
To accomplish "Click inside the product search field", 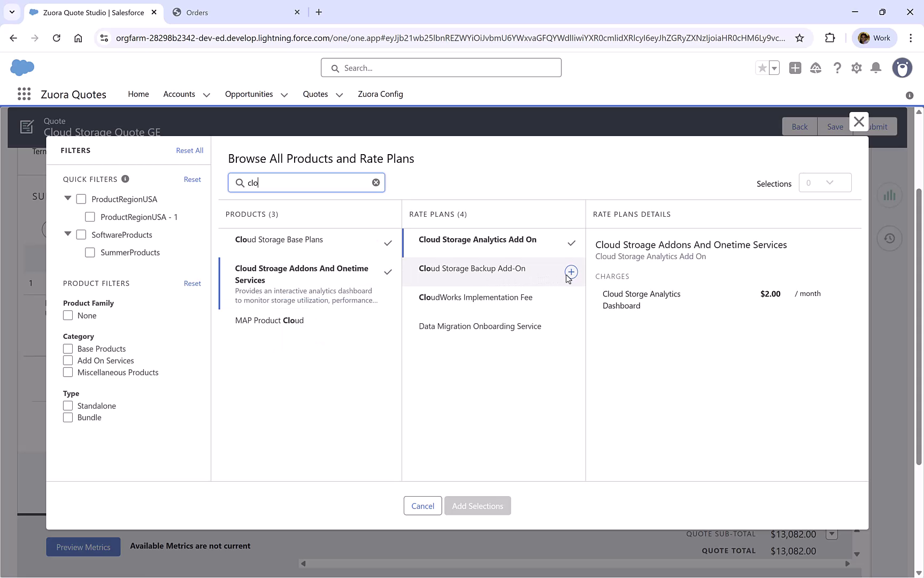I will click(x=305, y=182).
